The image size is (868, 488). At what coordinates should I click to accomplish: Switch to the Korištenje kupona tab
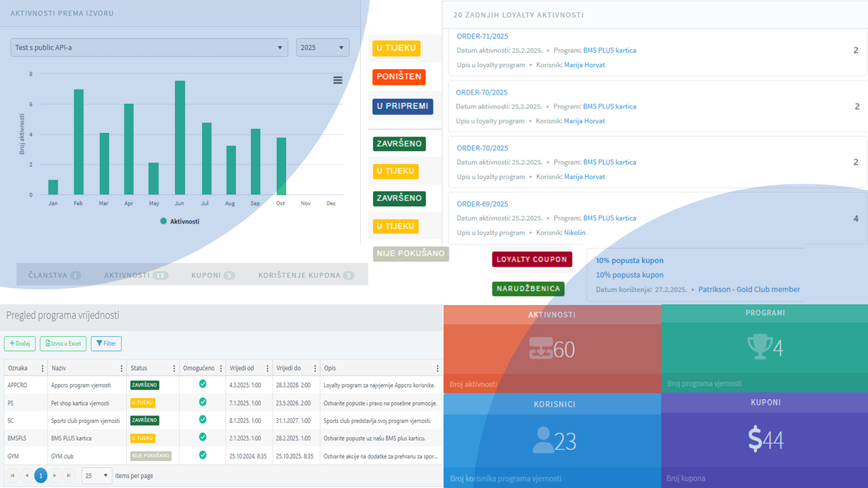point(307,275)
